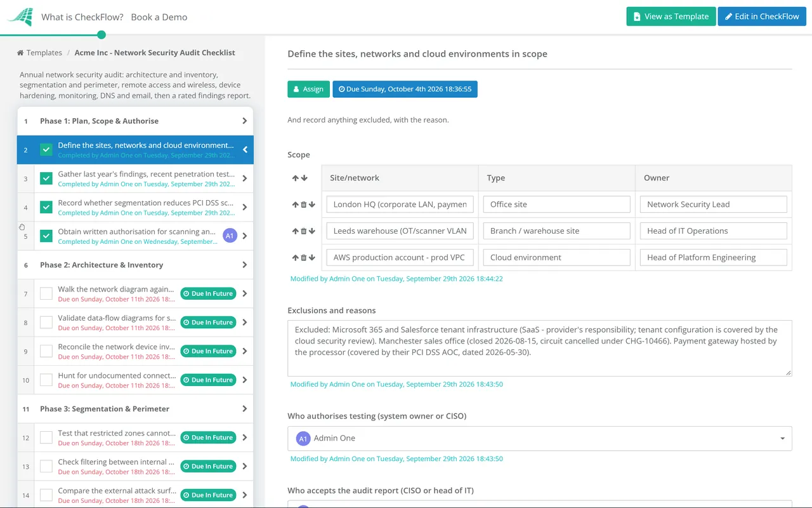Click the down arrow in the Scope table header
This screenshot has width=812, height=508.
(304, 178)
